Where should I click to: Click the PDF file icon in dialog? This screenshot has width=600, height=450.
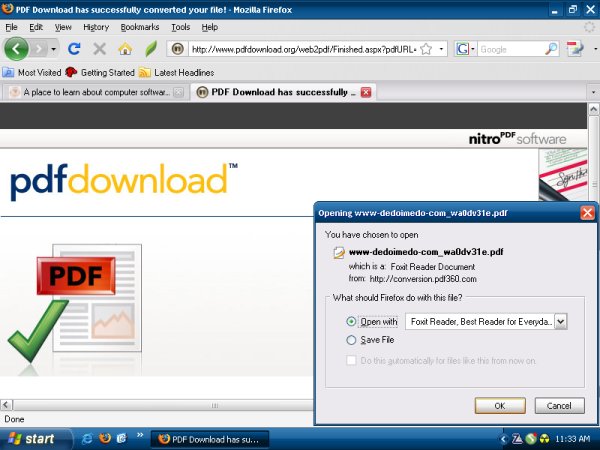point(339,253)
